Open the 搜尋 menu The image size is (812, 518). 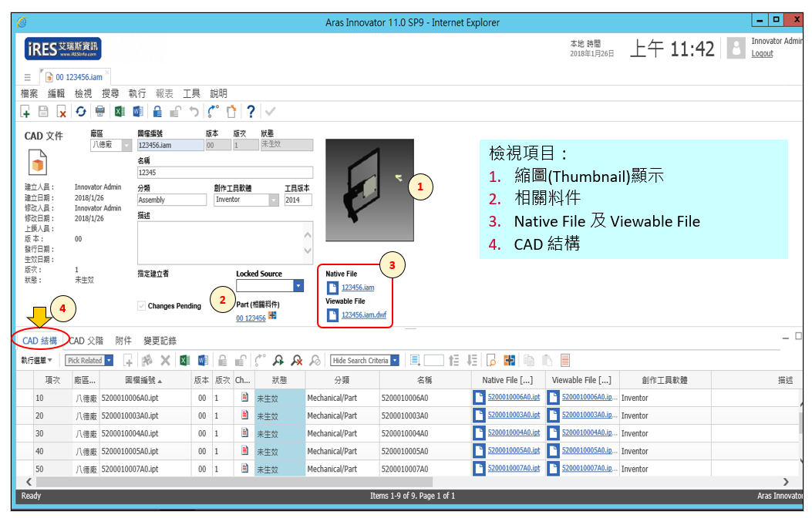click(x=110, y=94)
